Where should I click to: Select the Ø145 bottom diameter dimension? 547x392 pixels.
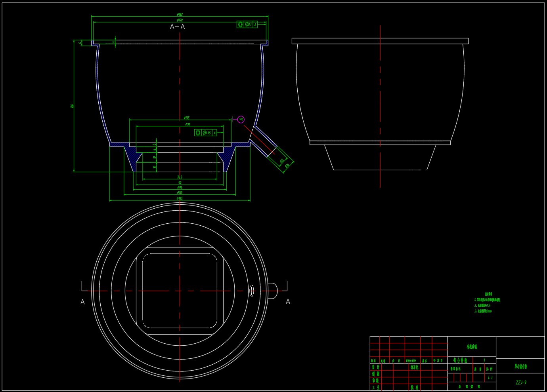tap(180, 198)
